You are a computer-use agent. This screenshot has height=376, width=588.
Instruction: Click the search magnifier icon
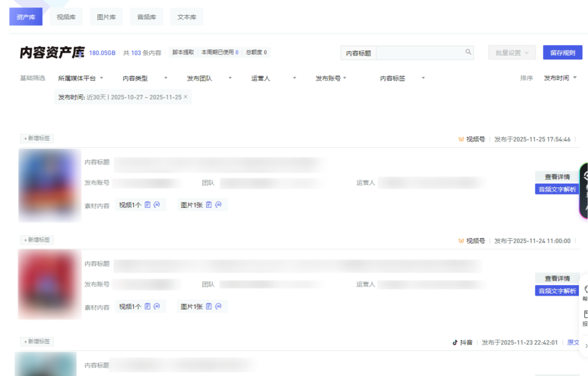click(x=468, y=52)
